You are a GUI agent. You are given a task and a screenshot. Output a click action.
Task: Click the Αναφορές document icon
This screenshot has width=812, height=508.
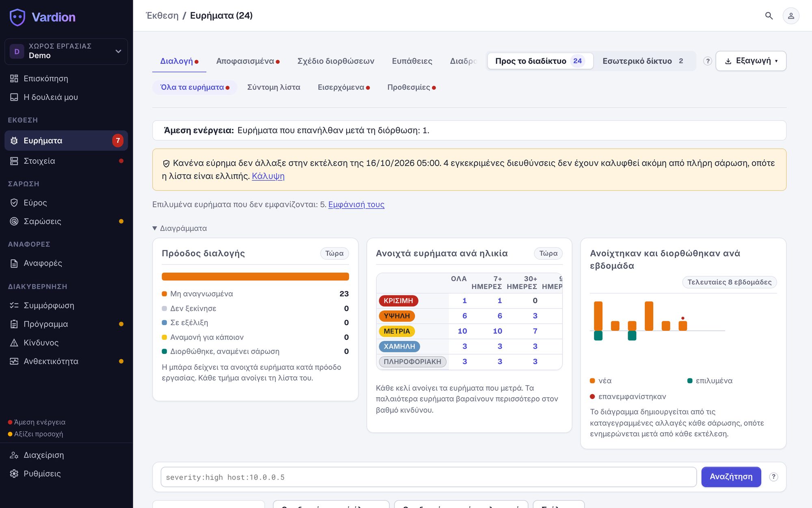click(x=14, y=263)
